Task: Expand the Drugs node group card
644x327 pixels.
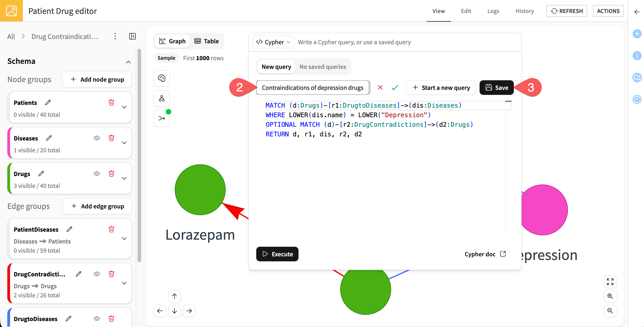Action: tap(124, 178)
